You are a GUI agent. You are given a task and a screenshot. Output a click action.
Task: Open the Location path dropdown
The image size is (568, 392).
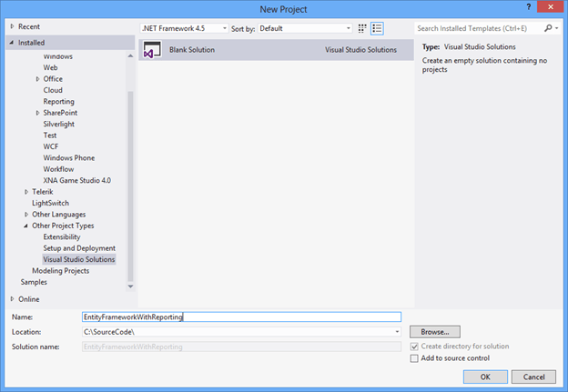(x=397, y=332)
